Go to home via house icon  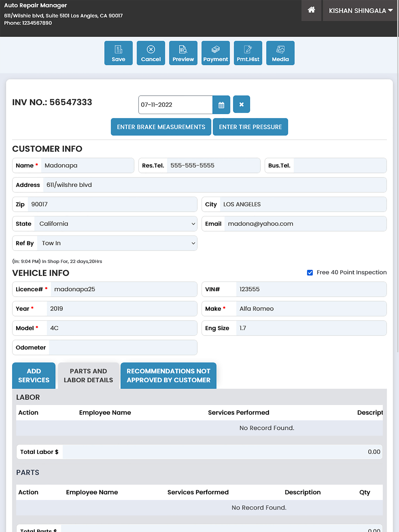point(311,10)
